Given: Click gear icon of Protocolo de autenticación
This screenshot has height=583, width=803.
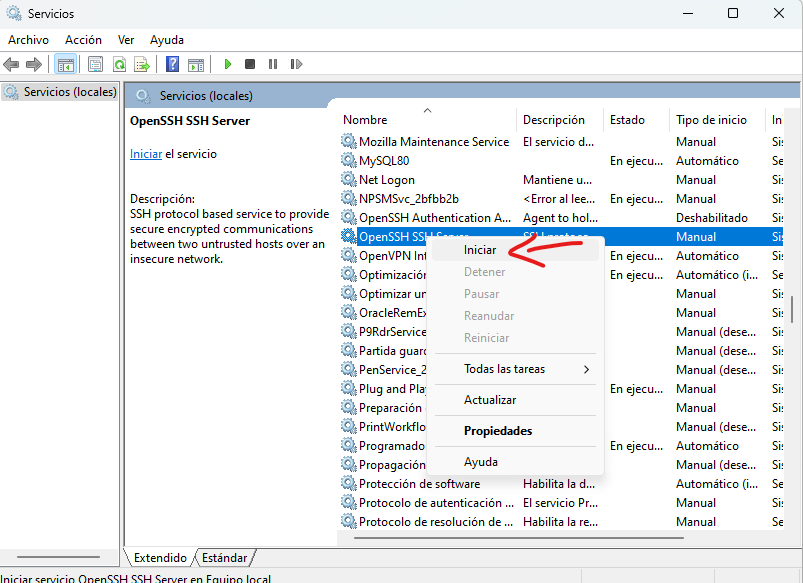Looking at the screenshot, I should 349,502.
